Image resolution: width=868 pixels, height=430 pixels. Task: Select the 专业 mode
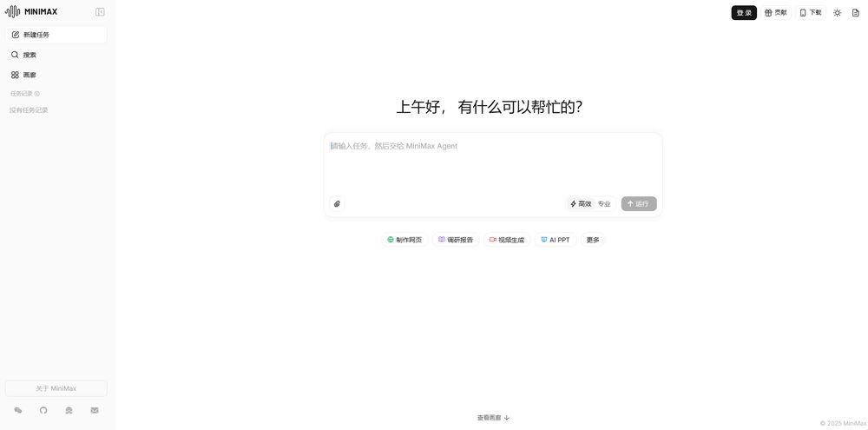[x=604, y=204]
